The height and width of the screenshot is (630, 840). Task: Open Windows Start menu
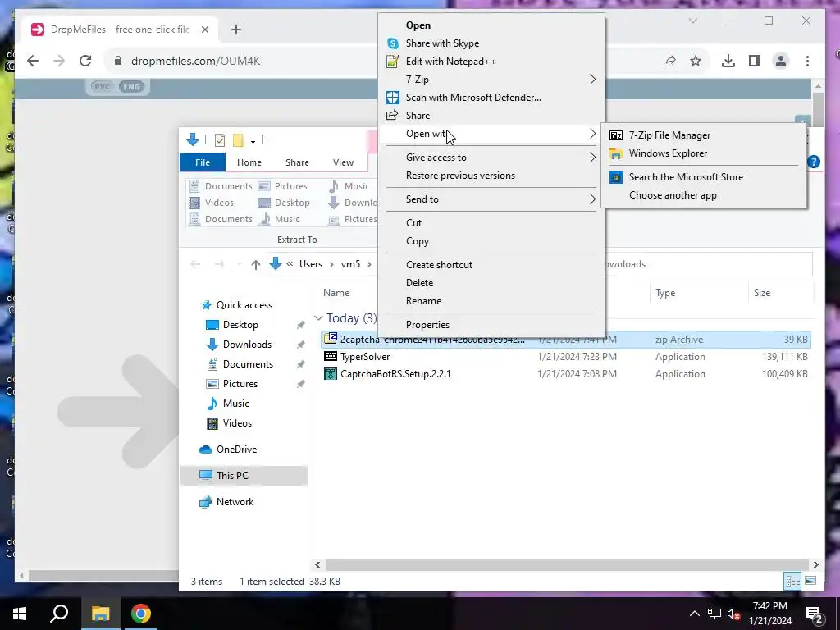coord(20,614)
